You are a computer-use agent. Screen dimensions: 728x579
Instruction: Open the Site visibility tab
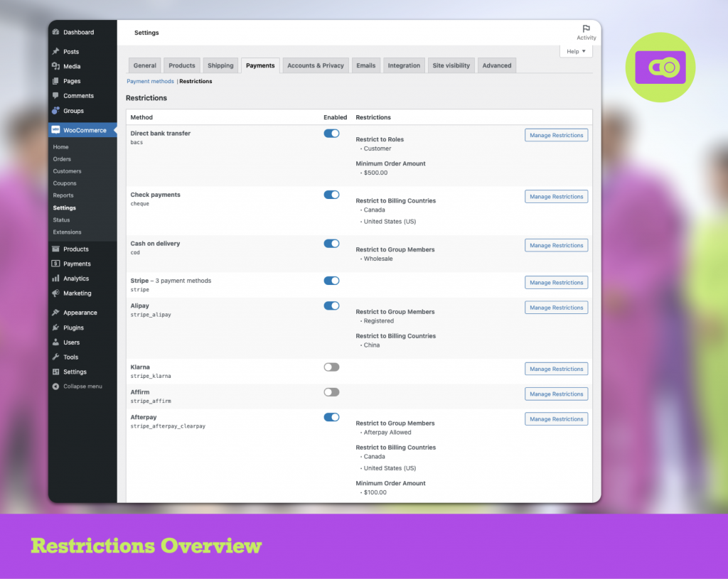click(451, 65)
